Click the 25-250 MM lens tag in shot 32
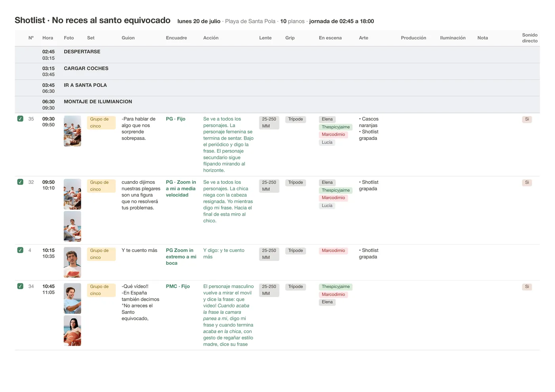This screenshot has height=392, width=555. click(269, 186)
